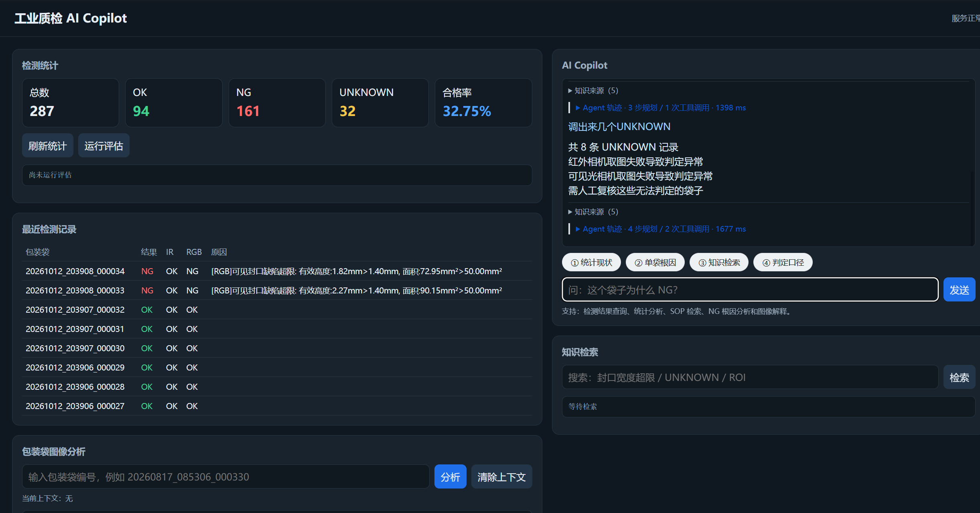
Task: Click the 调出来几个UNKNOWN chat message
Action: coord(619,127)
